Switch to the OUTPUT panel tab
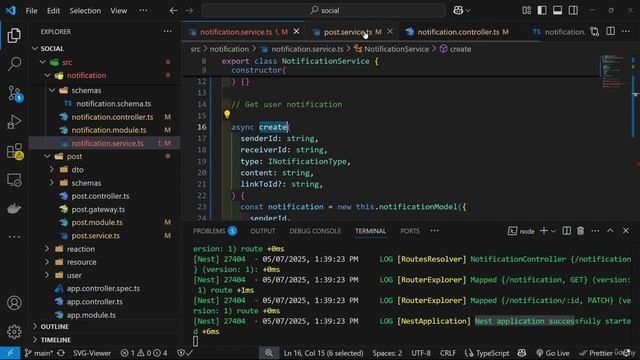The height and width of the screenshot is (360, 640). point(262,231)
